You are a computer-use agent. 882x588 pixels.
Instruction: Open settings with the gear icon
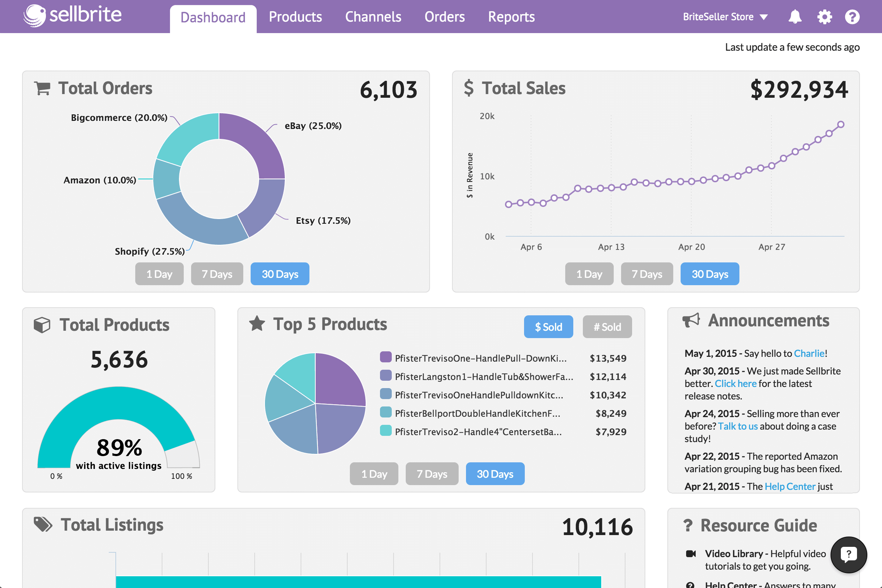click(824, 17)
